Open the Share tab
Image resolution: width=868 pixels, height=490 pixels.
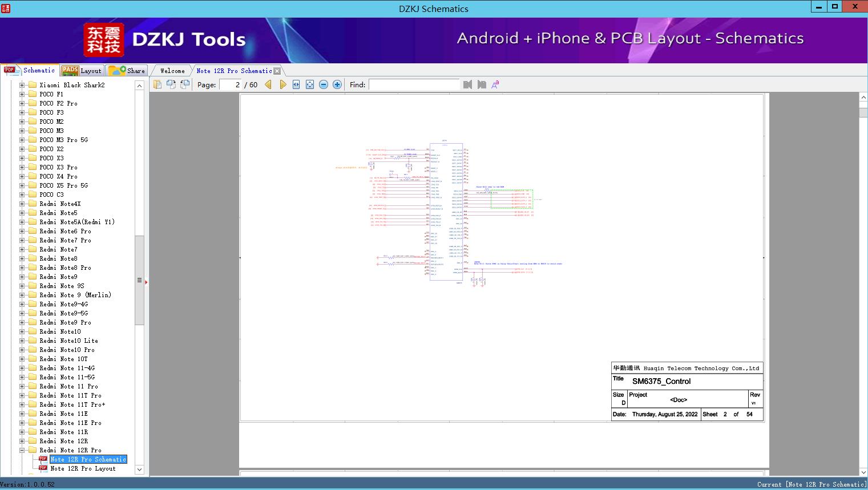(127, 71)
